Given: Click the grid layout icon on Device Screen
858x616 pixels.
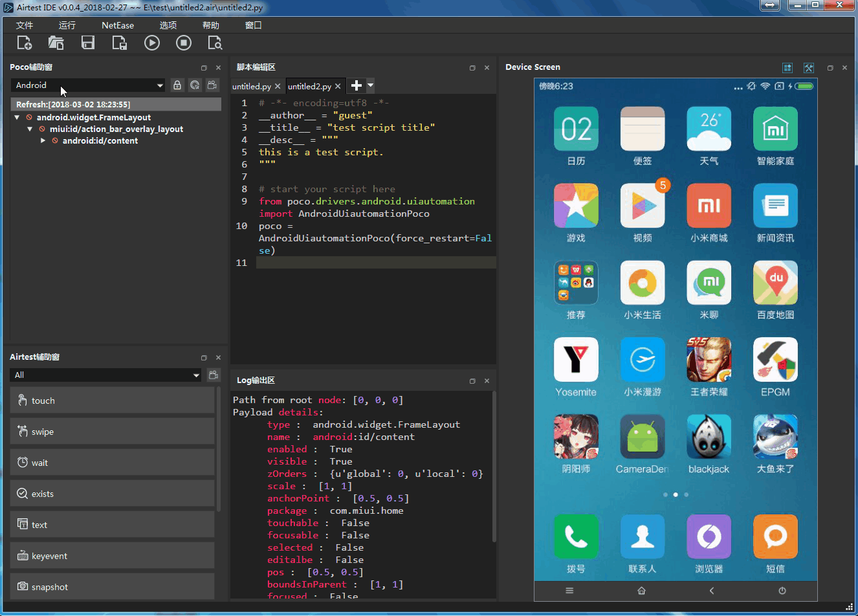Looking at the screenshot, I should click(x=787, y=67).
